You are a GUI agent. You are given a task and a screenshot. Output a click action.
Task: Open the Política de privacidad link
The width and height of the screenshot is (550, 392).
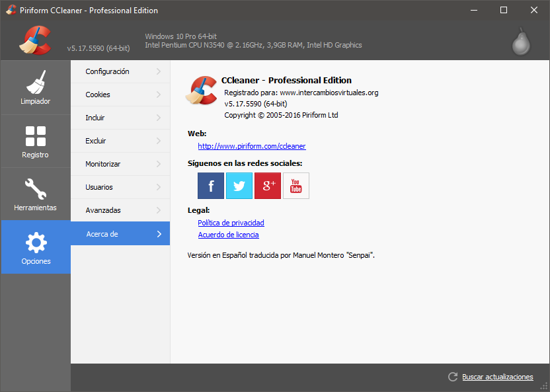pos(231,223)
